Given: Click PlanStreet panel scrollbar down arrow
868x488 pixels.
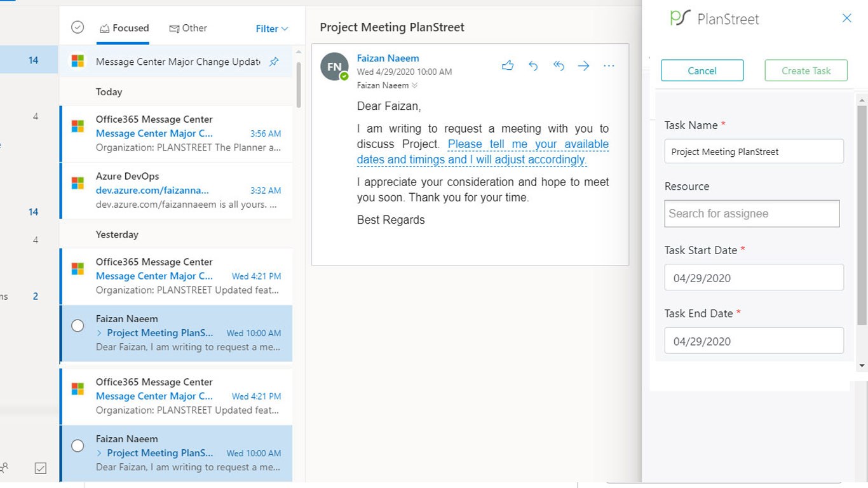Looking at the screenshot, I should click(862, 365).
